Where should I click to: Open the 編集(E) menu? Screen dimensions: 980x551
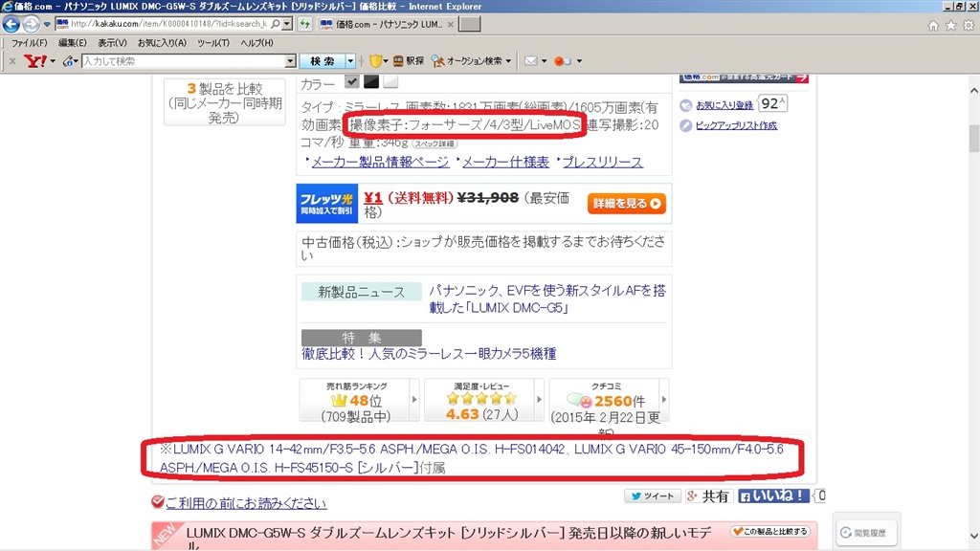[x=73, y=42]
